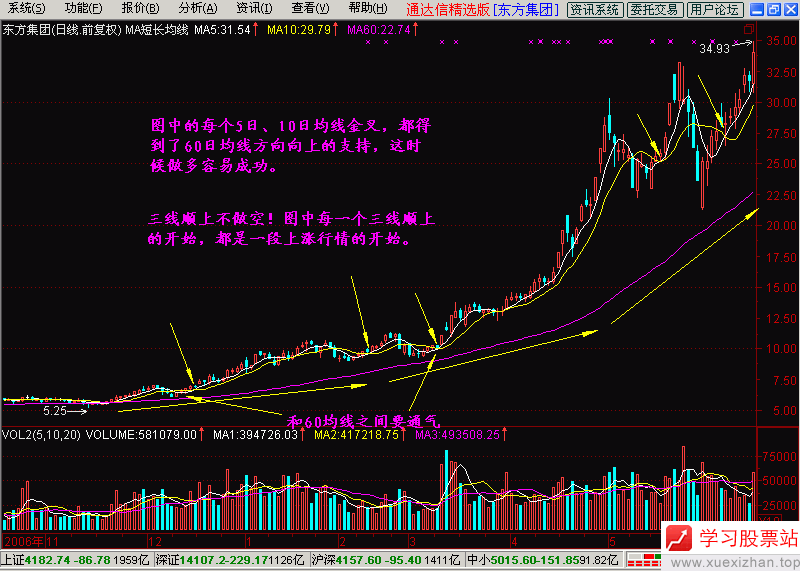Viewport: 800px width, 571px height.
Task: Click the 34.93 high price marker
Action: [714, 48]
